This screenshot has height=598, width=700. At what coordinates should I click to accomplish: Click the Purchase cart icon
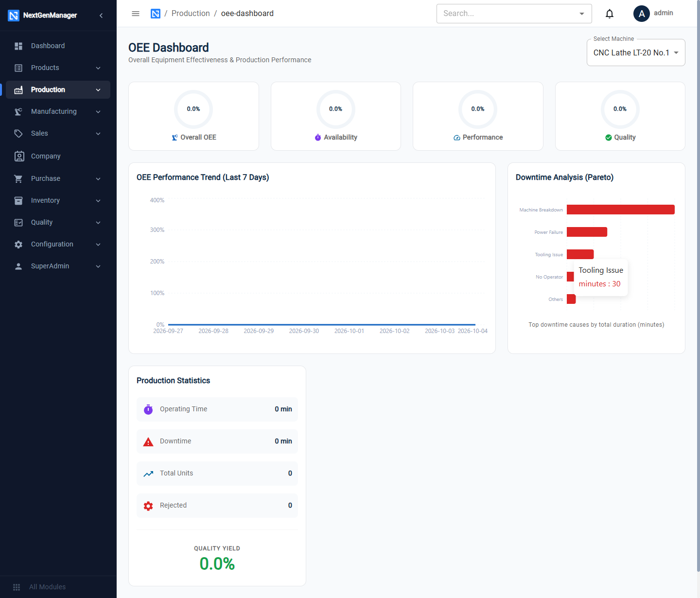18,179
